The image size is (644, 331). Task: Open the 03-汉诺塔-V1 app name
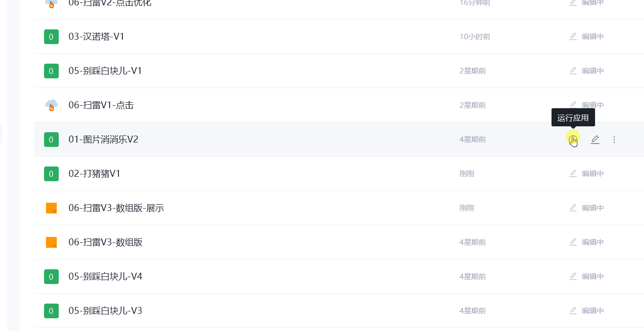click(x=96, y=37)
